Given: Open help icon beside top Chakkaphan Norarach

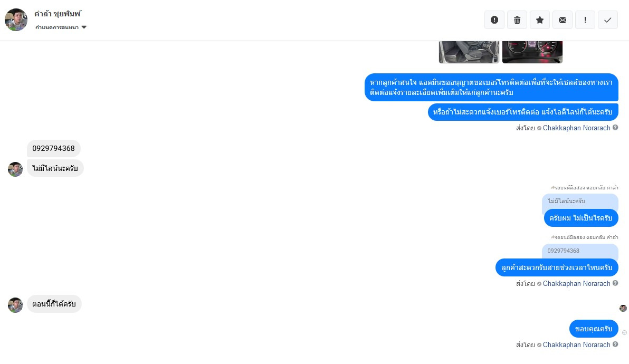Looking at the screenshot, I should tap(615, 128).
